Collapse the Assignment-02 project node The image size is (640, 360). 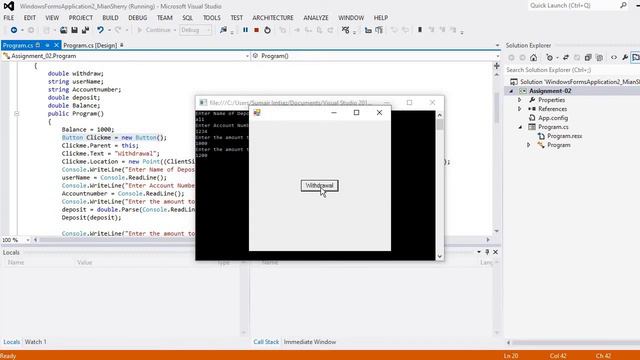(x=511, y=91)
